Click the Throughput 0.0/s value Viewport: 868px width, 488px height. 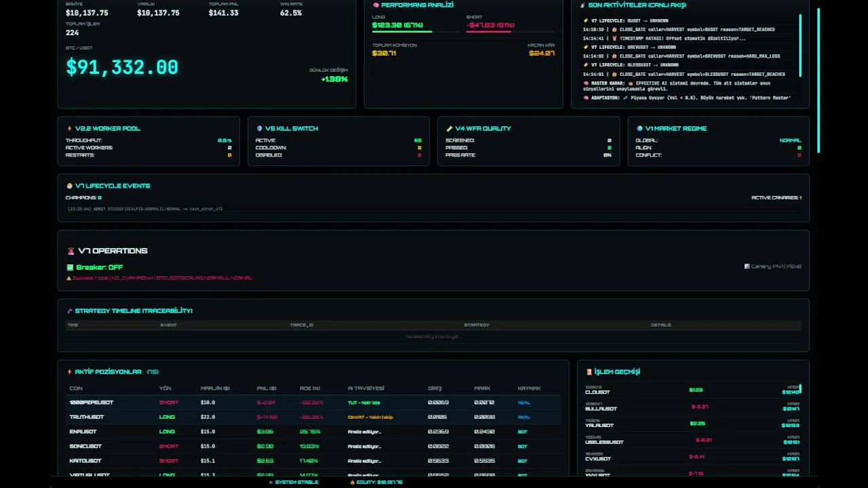click(224, 140)
